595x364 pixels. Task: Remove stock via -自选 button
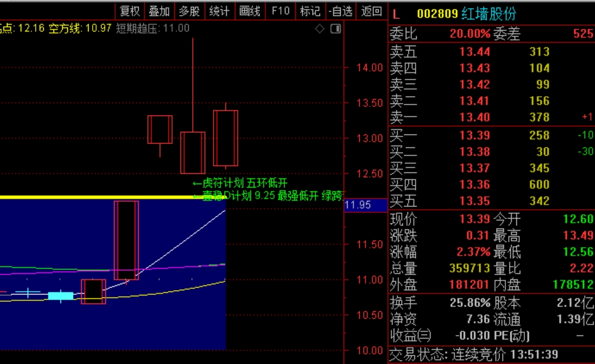click(341, 11)
